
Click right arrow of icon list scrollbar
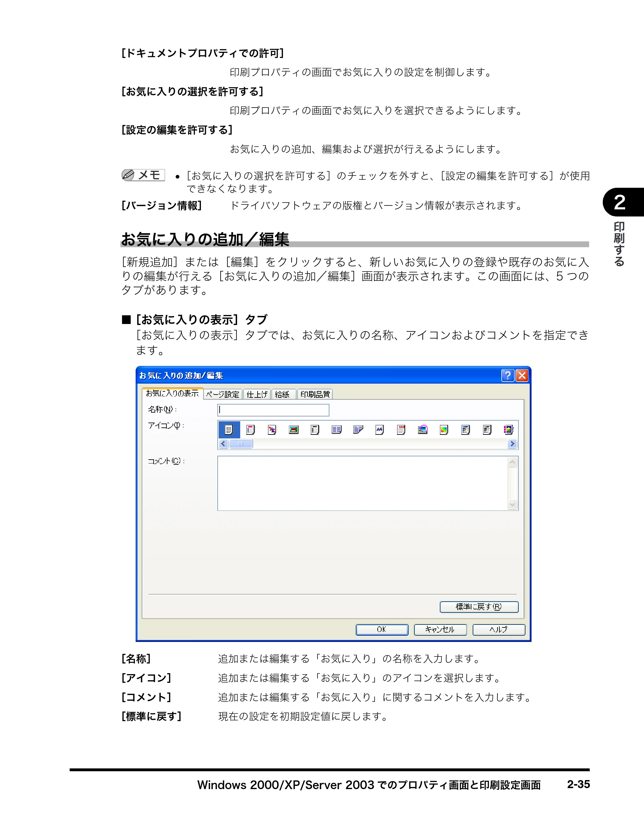[512, 444]
